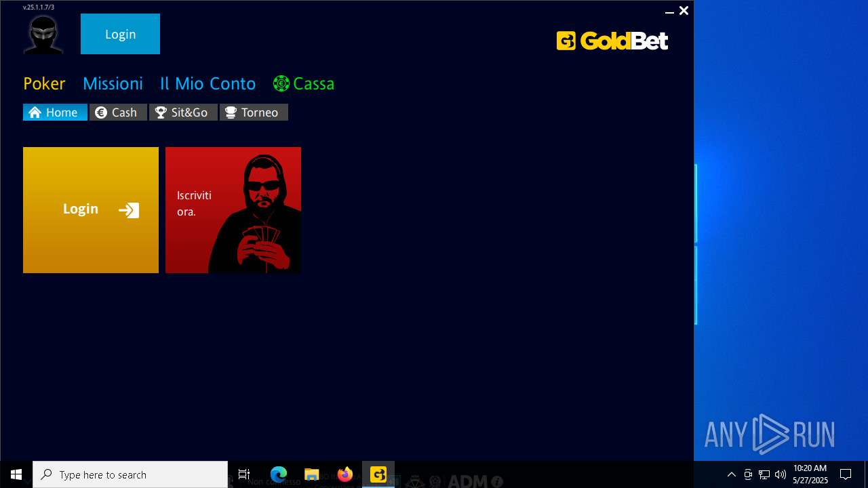The image size is (868, 488).
Task: Launch Firefox from taskbar
Action: [x=345, y=474]
